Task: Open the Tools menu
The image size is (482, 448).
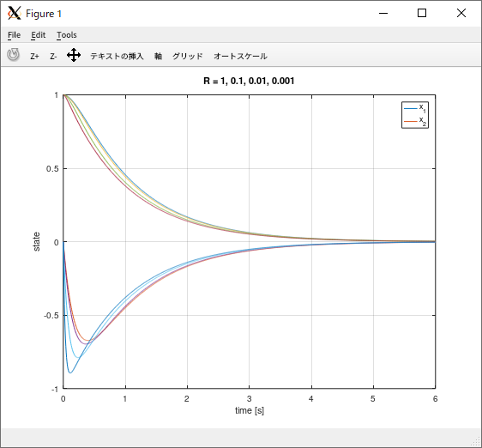Action: coord(67,35)
